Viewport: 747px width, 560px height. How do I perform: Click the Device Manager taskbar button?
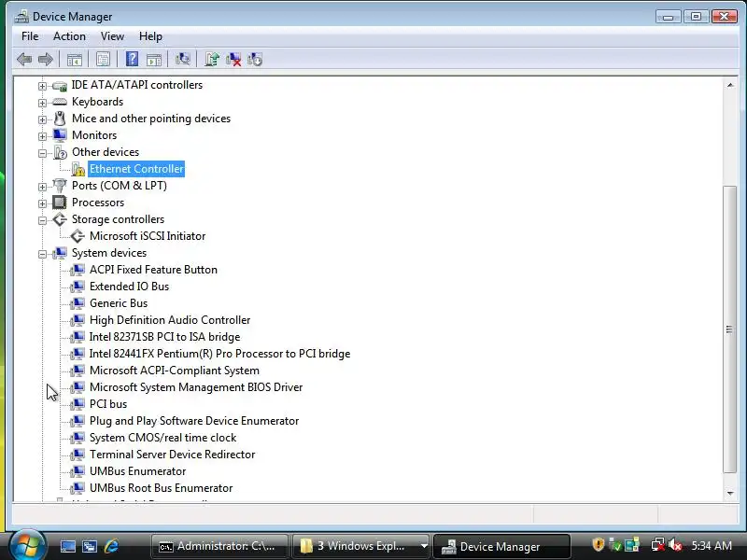(x=501, y=546)
